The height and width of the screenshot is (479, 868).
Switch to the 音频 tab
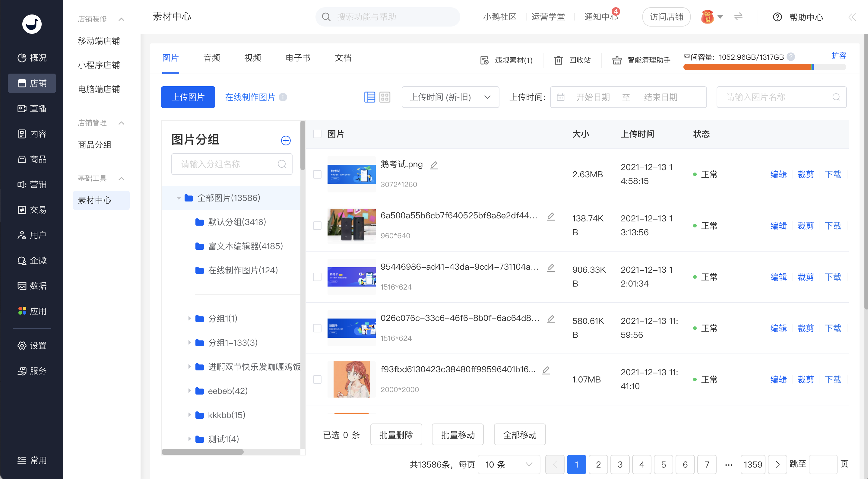212,58
